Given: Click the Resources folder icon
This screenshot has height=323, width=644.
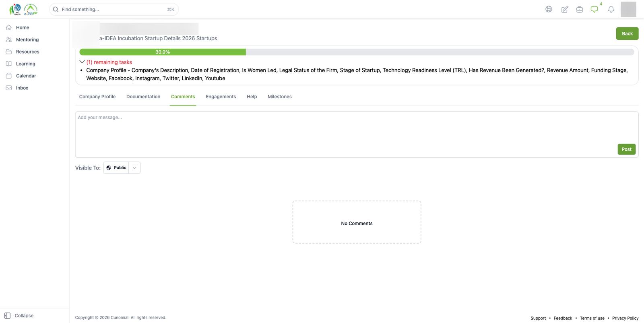Looking at the screenshot, I should (9, 52).
